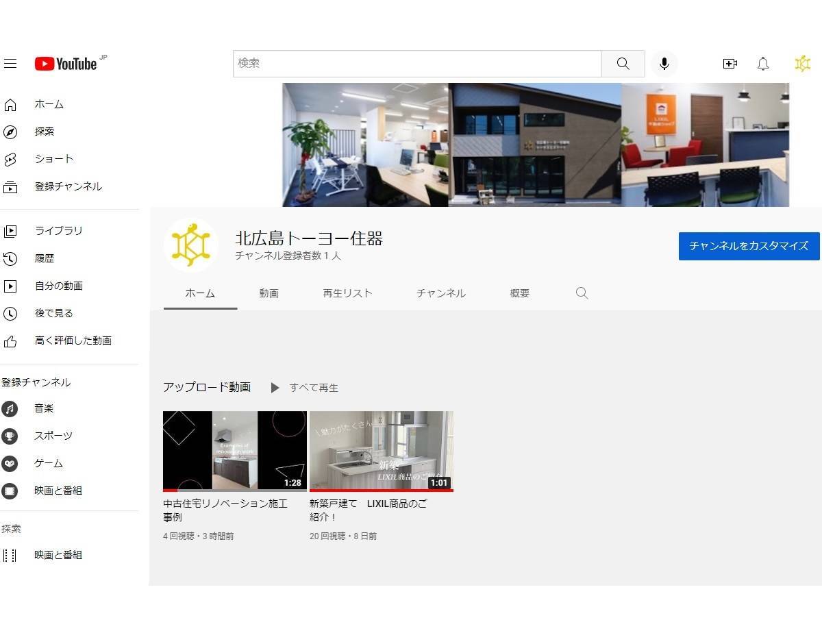This screenshot has height=644, width=822.
Task: Click into the 検索 search field
Action: click(417, 64)
